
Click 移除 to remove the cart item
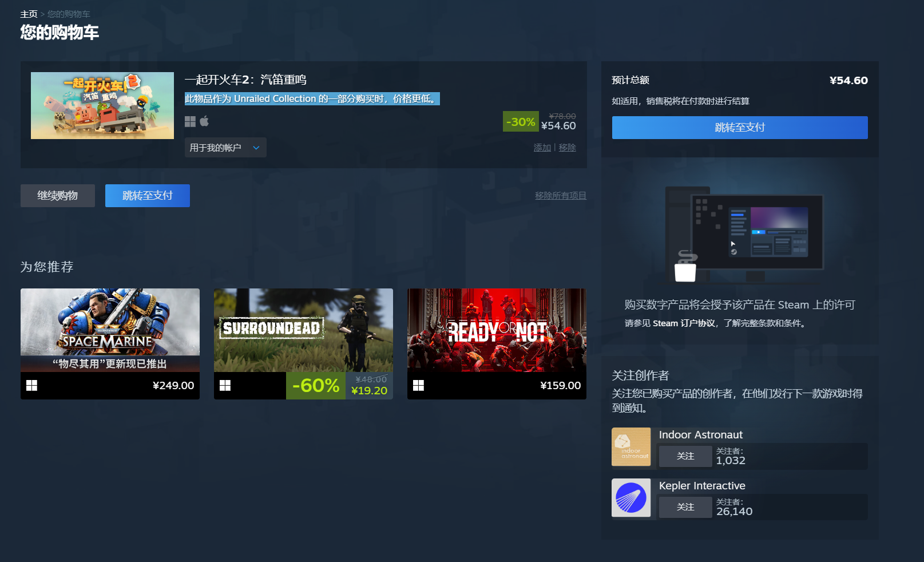[x=567, y=147]
